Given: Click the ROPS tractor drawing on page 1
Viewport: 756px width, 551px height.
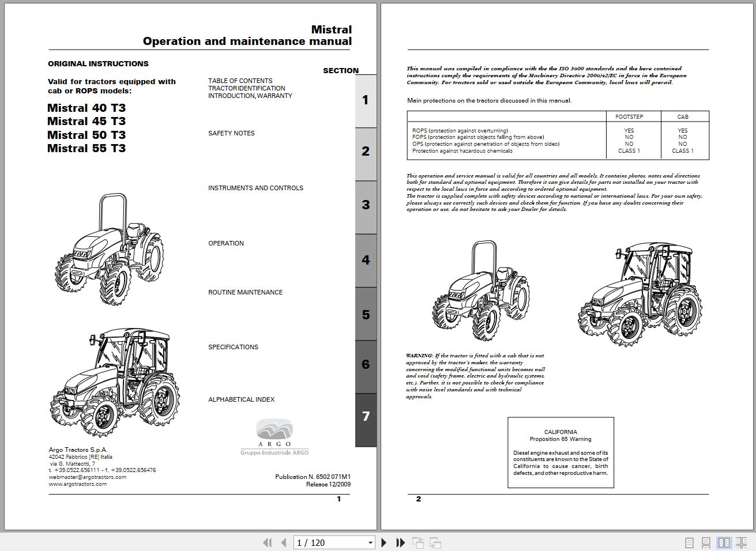Looking at the screenshot, I should (110, 249).
